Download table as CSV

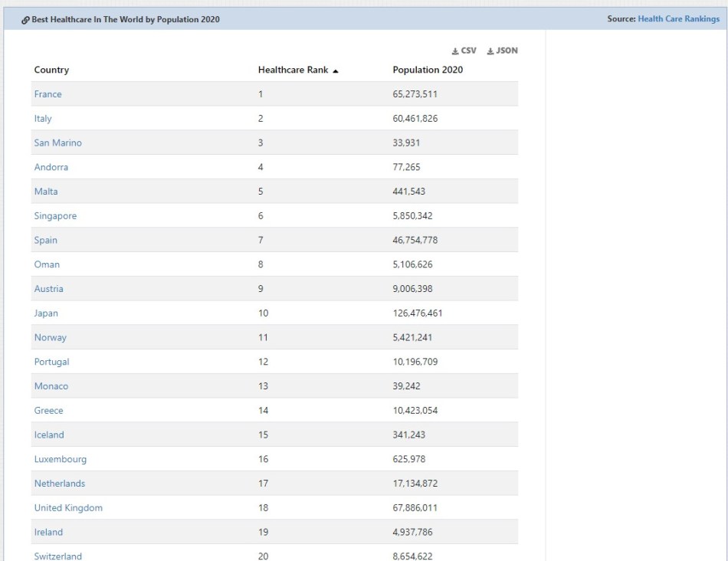pyautogui.click(x=464, y=51)
